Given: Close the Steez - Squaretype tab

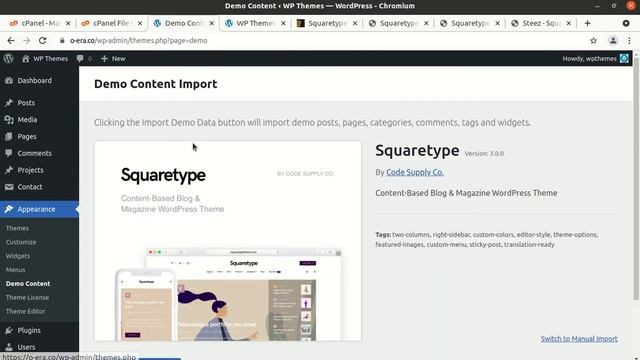Looking at the screenshot, I should (x=569, y=23).
